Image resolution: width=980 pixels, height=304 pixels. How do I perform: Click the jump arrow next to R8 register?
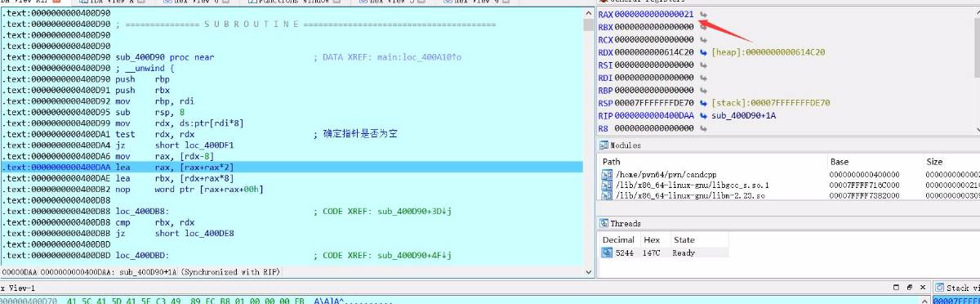pyautogui.click(x=702, y=128)
